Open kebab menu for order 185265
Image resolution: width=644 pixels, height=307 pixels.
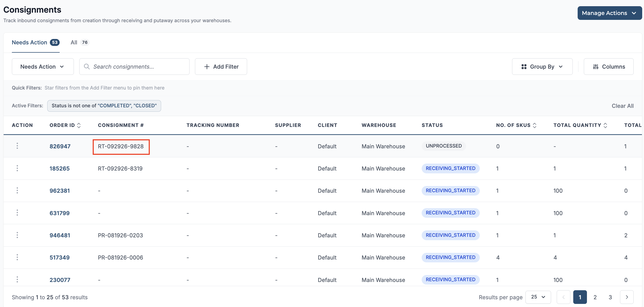[x=17, y=168]
